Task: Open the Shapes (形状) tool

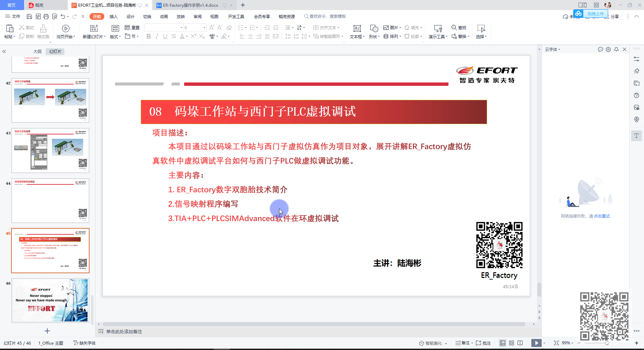Action: 374,29
